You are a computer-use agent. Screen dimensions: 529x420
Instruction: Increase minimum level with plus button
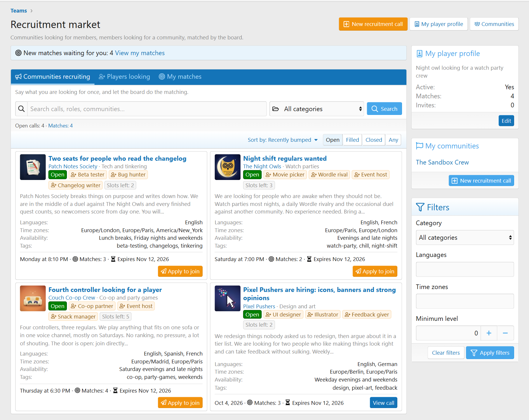pyautogui.click(x=489, y=333)
